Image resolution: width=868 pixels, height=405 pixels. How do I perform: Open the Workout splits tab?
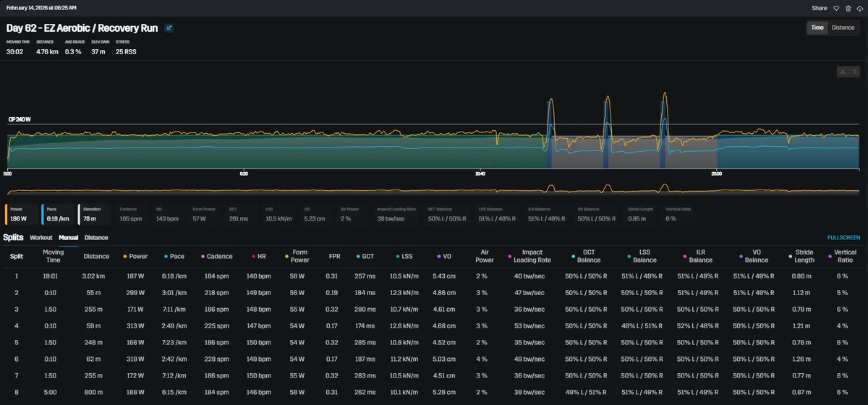(41, 237)
